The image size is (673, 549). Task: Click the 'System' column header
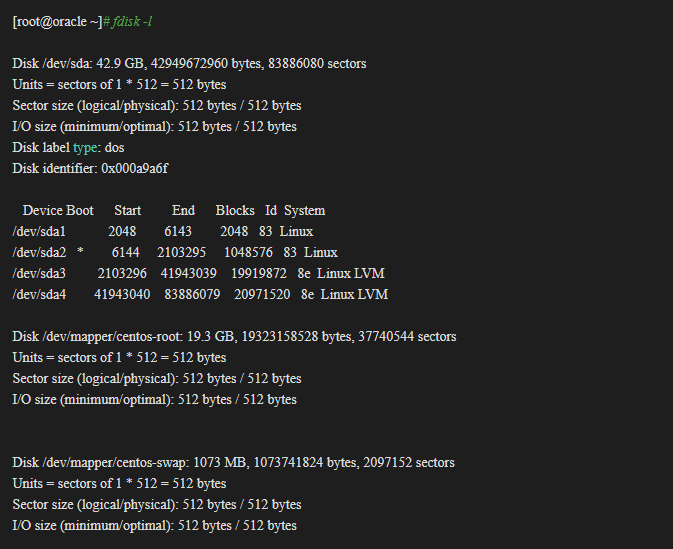[x=304, y=210]
